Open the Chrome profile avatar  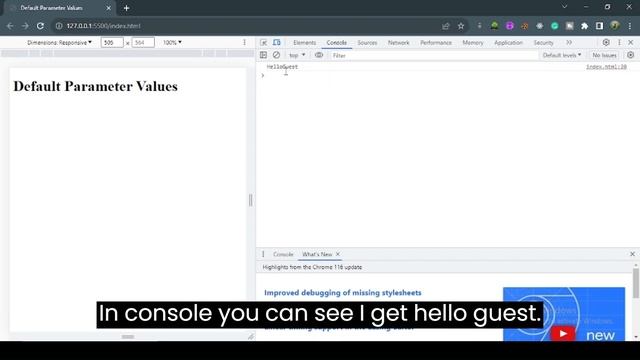click(x=615, y=26)
